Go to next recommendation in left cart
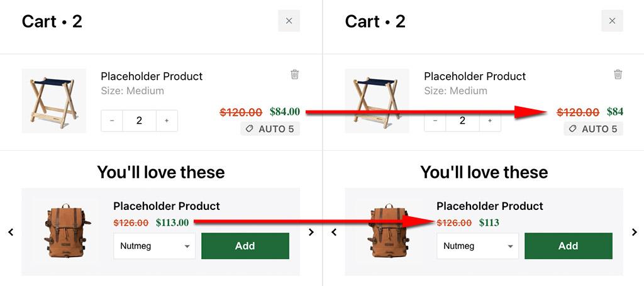 pyautogui.click(x=311, y=233)
